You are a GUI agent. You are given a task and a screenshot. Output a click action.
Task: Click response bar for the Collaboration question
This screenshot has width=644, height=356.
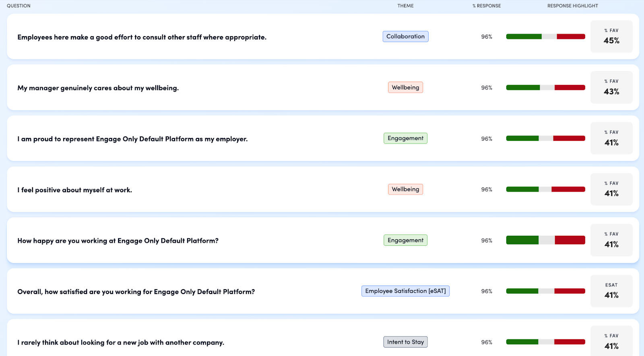[x=545, y=37]
